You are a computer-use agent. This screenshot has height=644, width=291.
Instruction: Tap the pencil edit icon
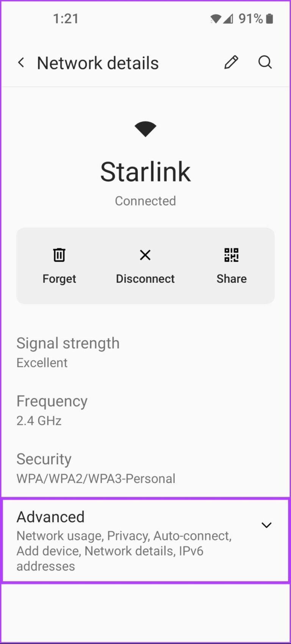pos(231,63)
